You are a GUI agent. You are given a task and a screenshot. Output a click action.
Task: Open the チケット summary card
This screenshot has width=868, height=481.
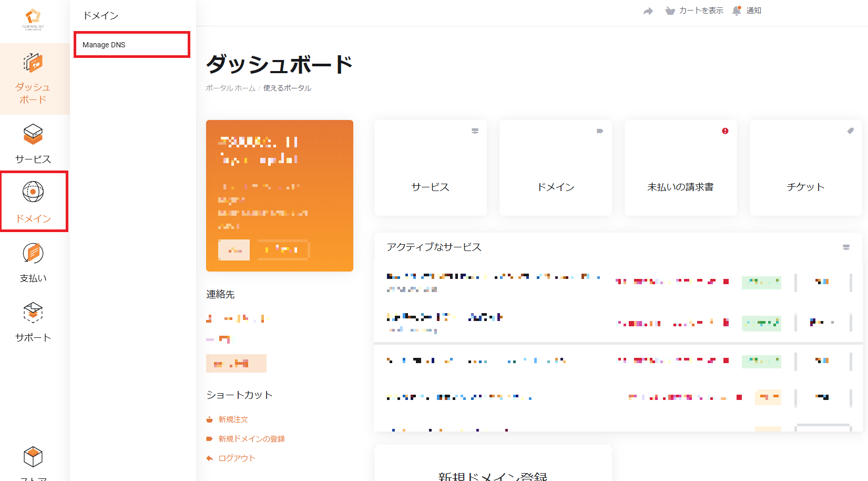pos(805,168)
